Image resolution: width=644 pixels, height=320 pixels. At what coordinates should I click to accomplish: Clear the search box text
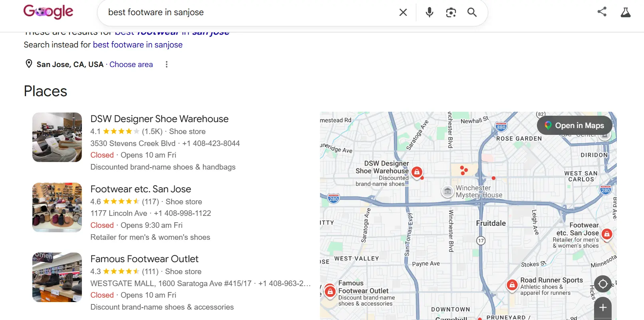403,12
